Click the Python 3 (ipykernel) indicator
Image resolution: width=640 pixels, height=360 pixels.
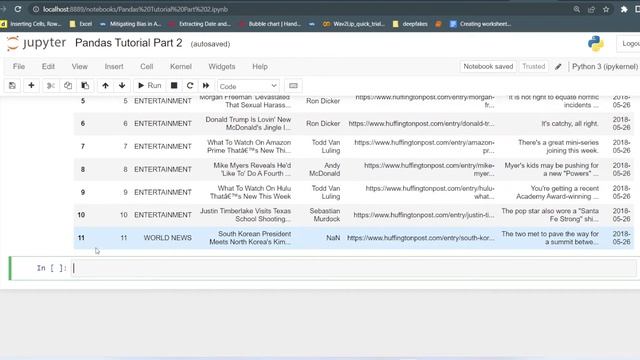(604, 67)
